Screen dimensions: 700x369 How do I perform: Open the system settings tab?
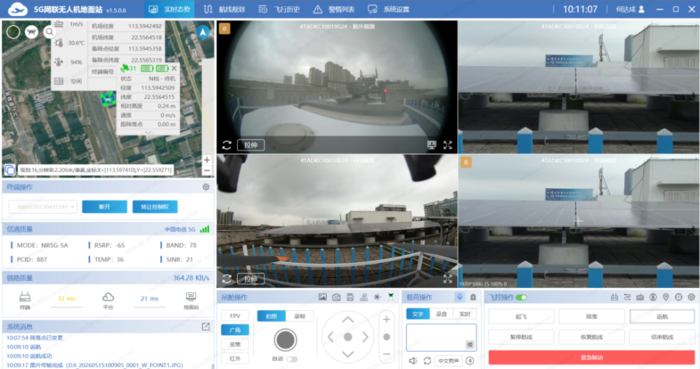coord(388,9)
